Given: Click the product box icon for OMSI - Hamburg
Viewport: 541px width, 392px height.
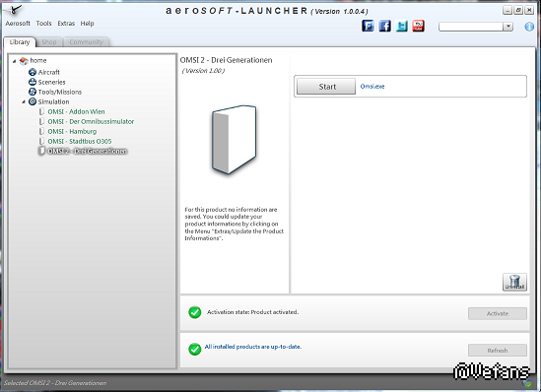Looking at the screenshot, I should point(41,131).
